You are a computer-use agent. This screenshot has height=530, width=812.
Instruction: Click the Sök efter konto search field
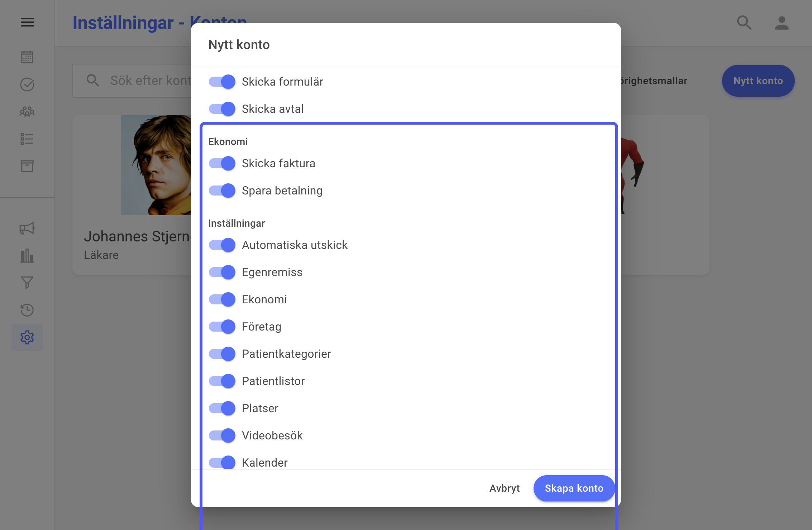(133, 81)
